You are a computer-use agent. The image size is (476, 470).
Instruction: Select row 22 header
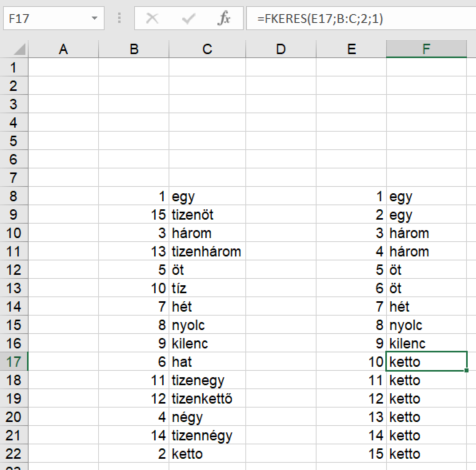point(14,454)
